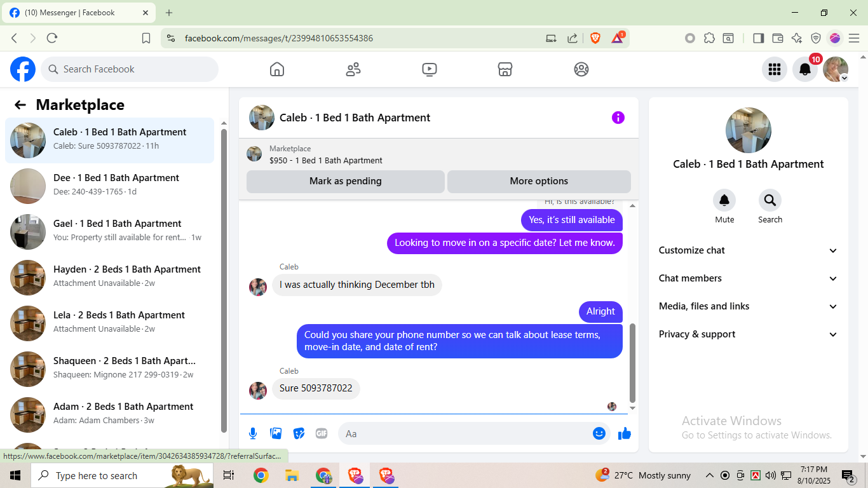868x488 pixels.
Task: Click Windows taskbar search box
Action: [121, 475]
